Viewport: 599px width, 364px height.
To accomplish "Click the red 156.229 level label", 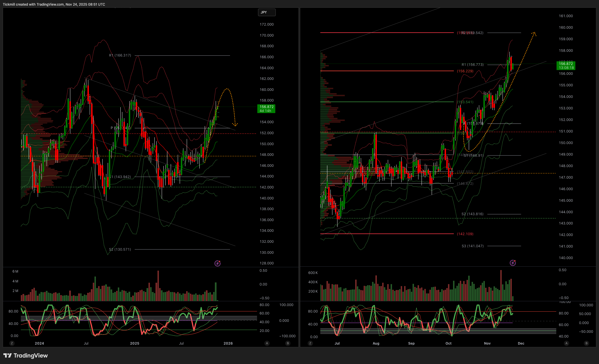I will tap(465, 71).
